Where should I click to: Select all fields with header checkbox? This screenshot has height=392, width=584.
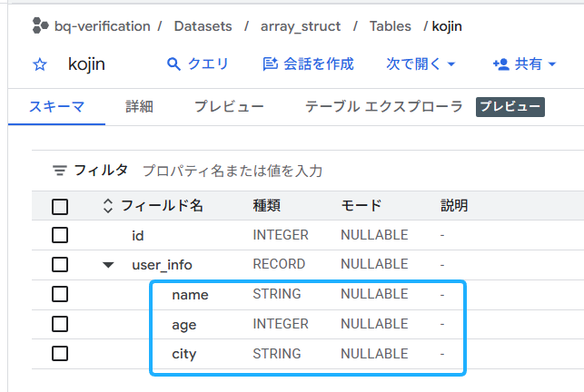pyautogui.click(x=60, y=206)
